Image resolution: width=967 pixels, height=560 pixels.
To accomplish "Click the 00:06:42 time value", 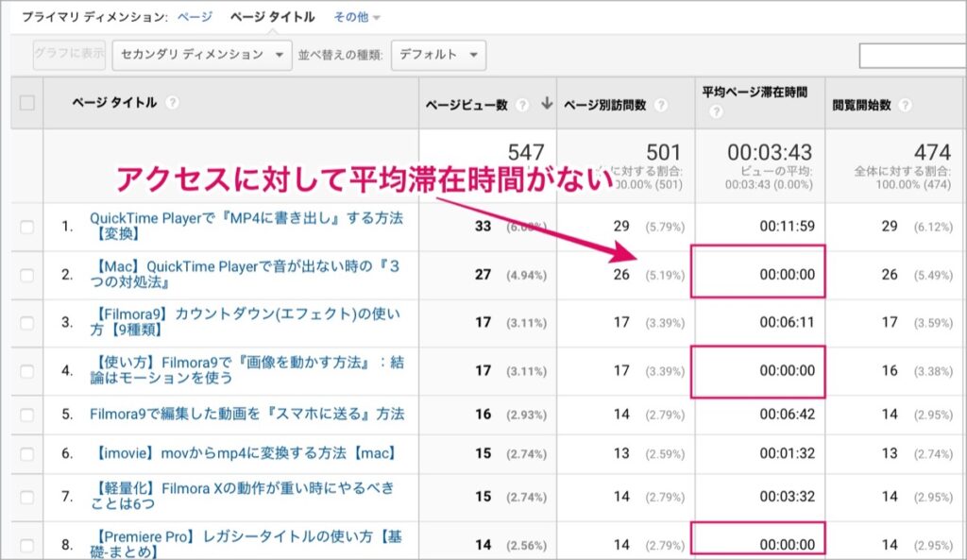I will coord(787,415).
